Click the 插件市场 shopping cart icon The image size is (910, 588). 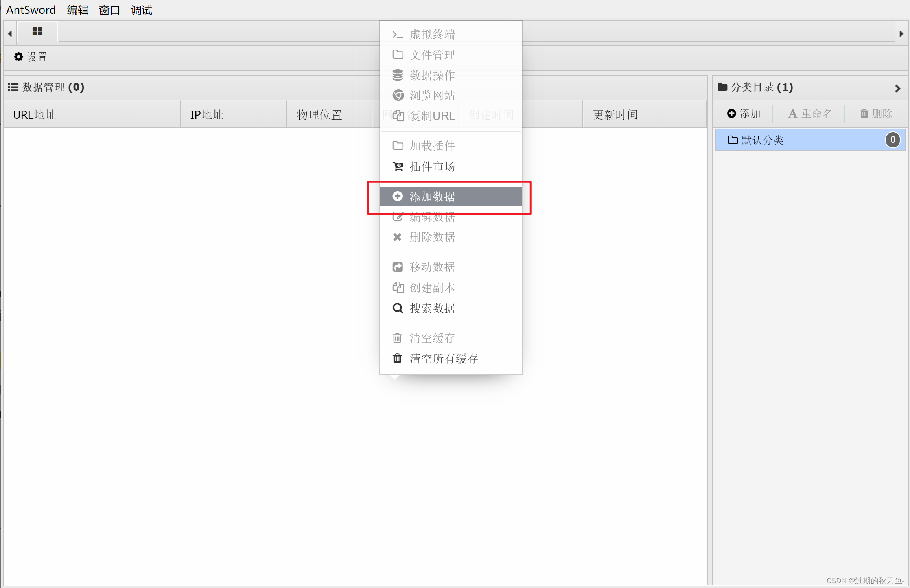398,167
